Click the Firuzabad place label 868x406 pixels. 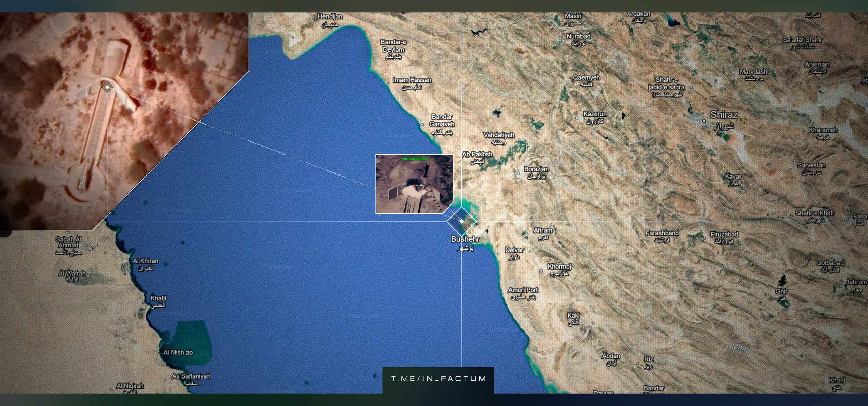point(724,234)
